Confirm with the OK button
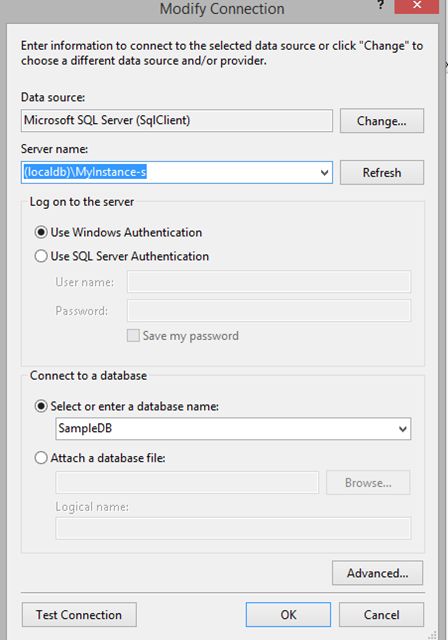The image size is (448, 640). [288, 615]
